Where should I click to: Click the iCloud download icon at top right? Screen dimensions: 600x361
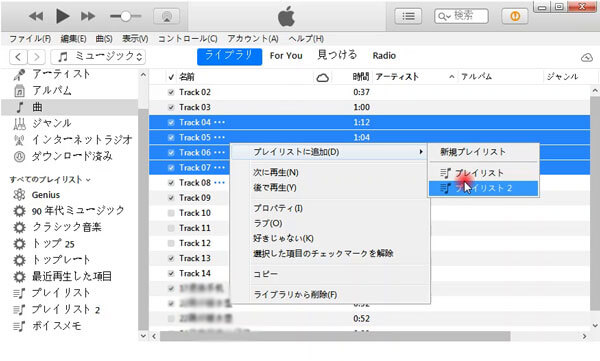coord(587,57)
